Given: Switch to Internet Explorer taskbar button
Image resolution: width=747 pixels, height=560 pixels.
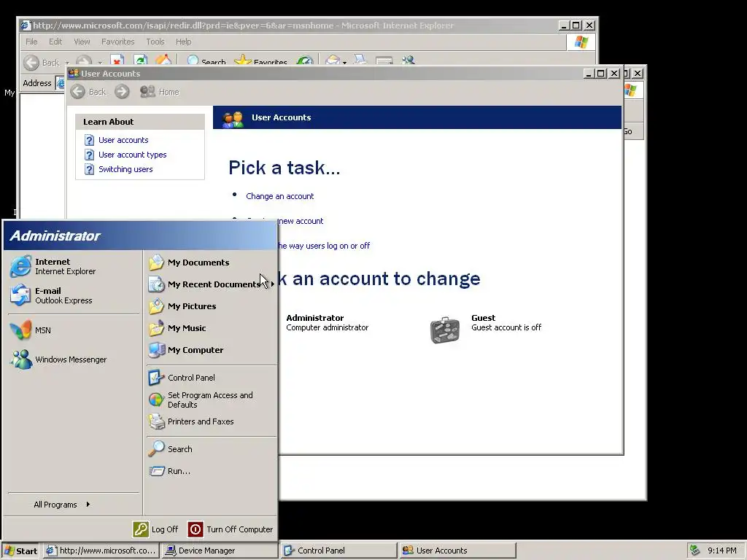Looking at the screenshot, I should point(101,551).
